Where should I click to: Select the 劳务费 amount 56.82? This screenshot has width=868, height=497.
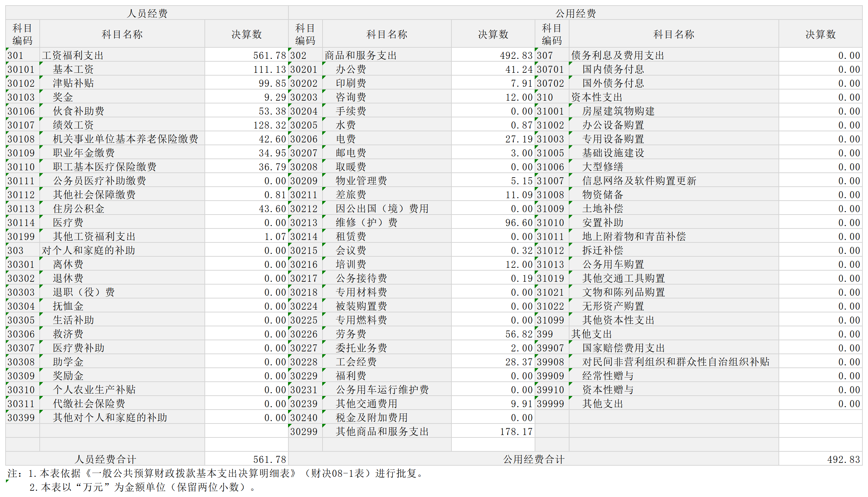click(x=493, y=334)
